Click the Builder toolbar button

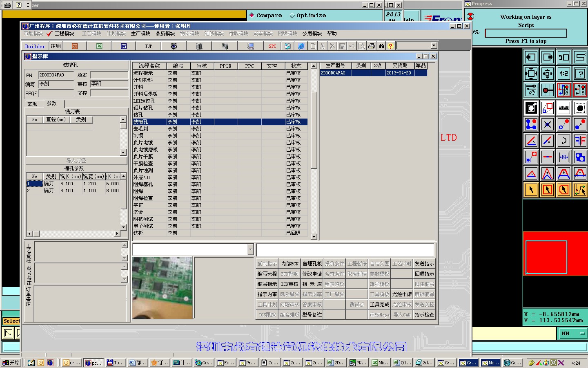tap(35, 46)
